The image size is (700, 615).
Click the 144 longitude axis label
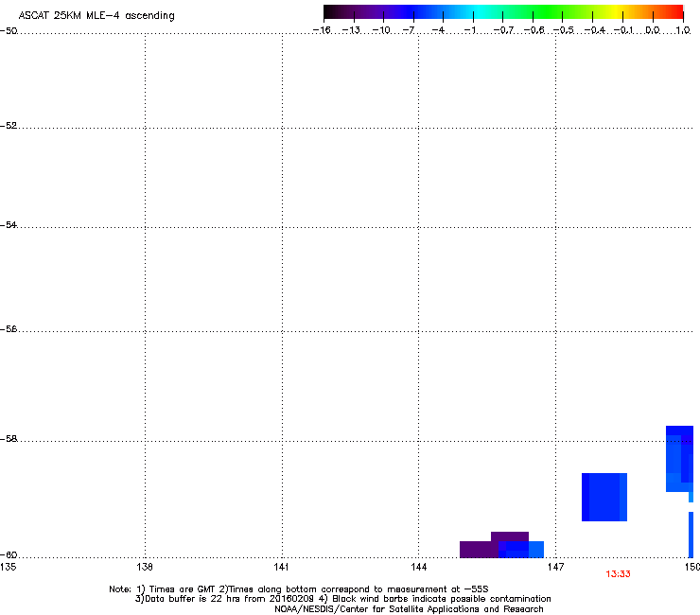click(418, 567)
